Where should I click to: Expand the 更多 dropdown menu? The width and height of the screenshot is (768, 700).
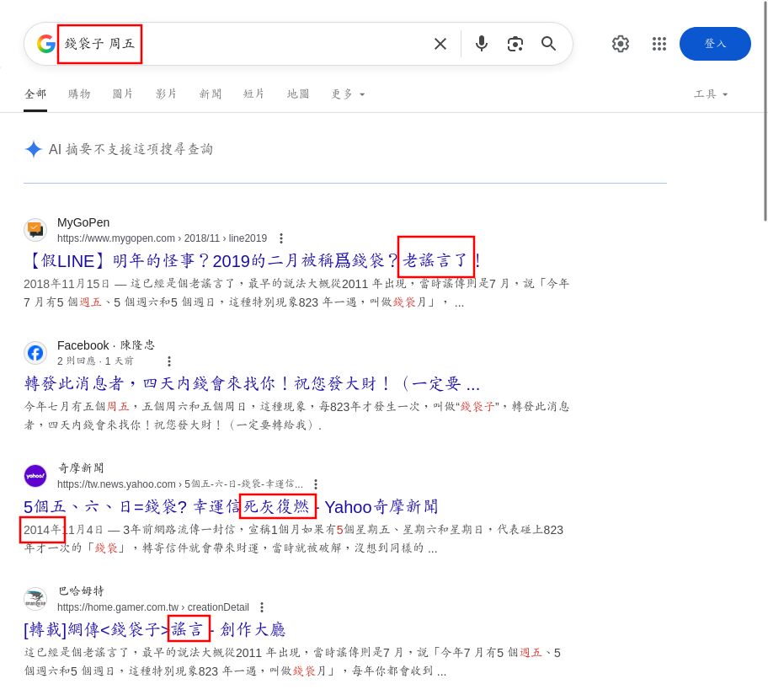pyautogui.click(x=349, y=94)
